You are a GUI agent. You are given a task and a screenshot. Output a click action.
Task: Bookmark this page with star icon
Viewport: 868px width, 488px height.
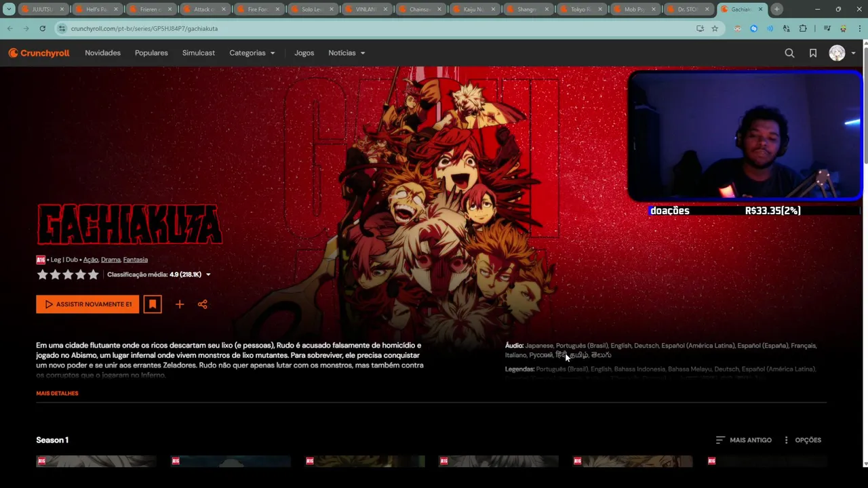click(715, 28)
